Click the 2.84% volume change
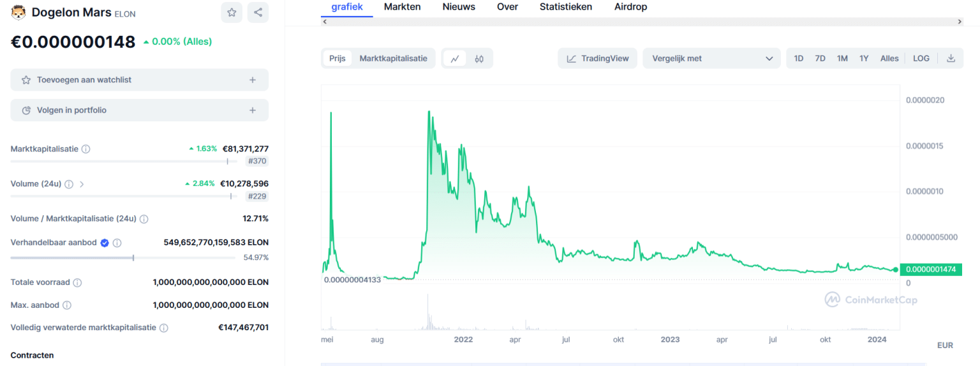The height and width of the screenshot is (366, 980). [x=200, y=184]
